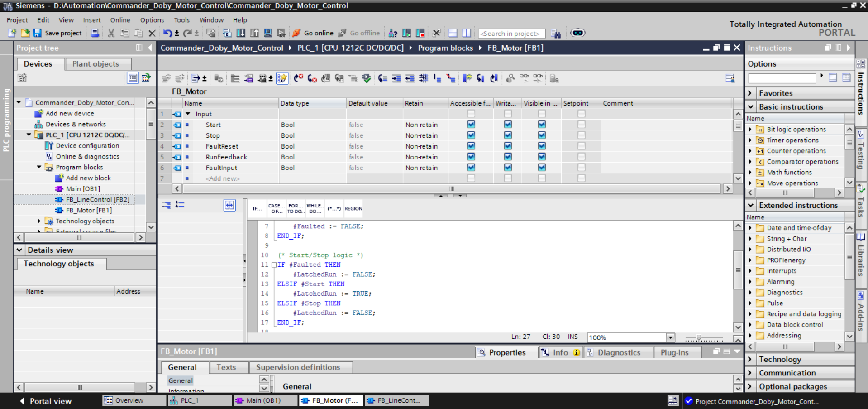Uncheck Visible checkbox for RunFeedback row

(542, 156)
